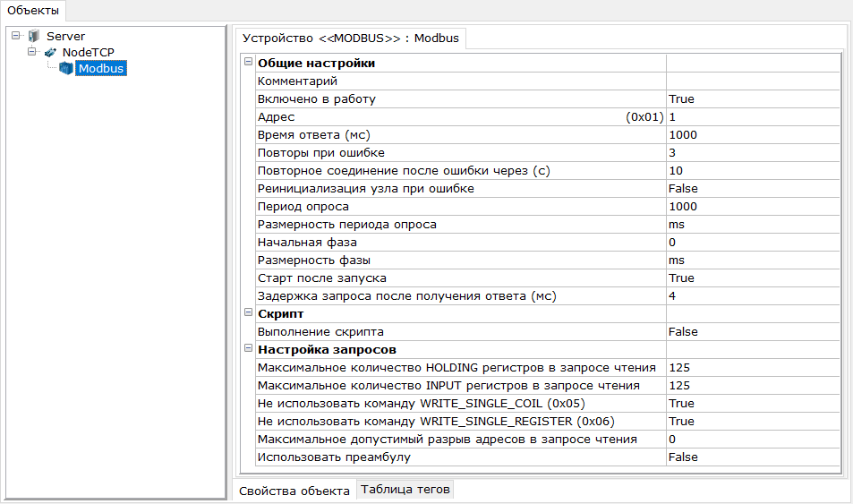Select the Объекты tab

point(33,11)
